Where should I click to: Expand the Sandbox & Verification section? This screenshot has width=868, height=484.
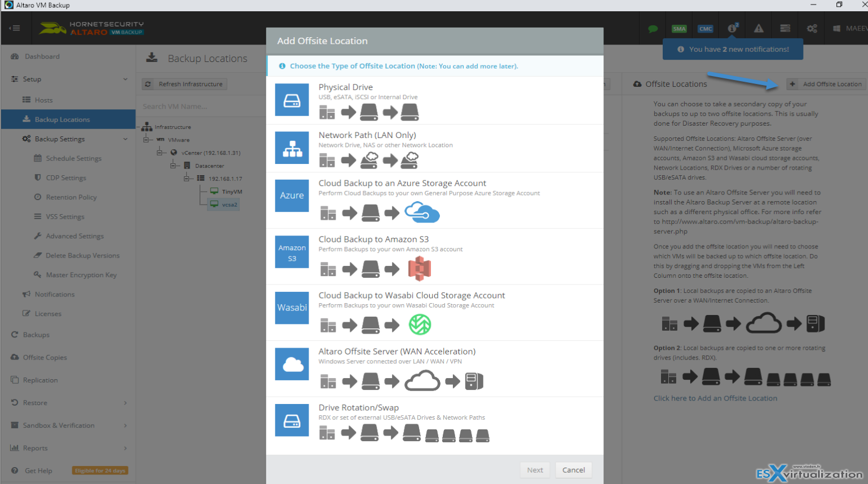click(x=125, y=425)
